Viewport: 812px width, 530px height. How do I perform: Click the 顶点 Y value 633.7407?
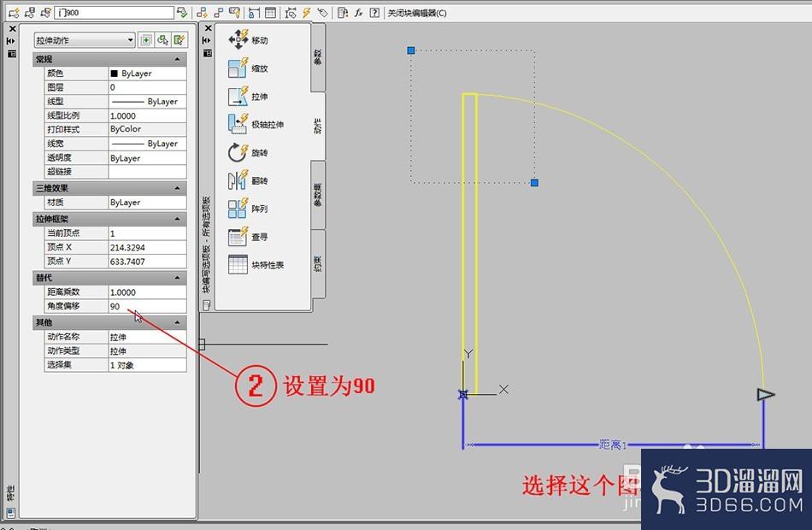pos(147,262)
